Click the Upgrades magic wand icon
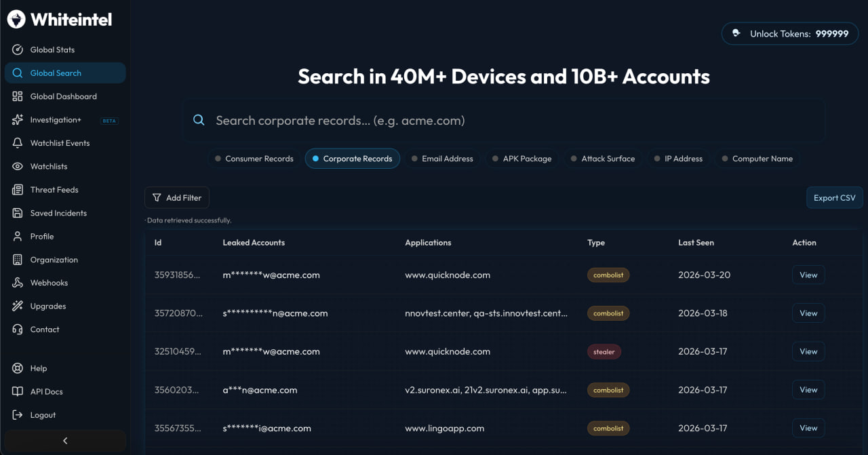The height and width of the screenshot is (455, 868). [x=18, y=306]
